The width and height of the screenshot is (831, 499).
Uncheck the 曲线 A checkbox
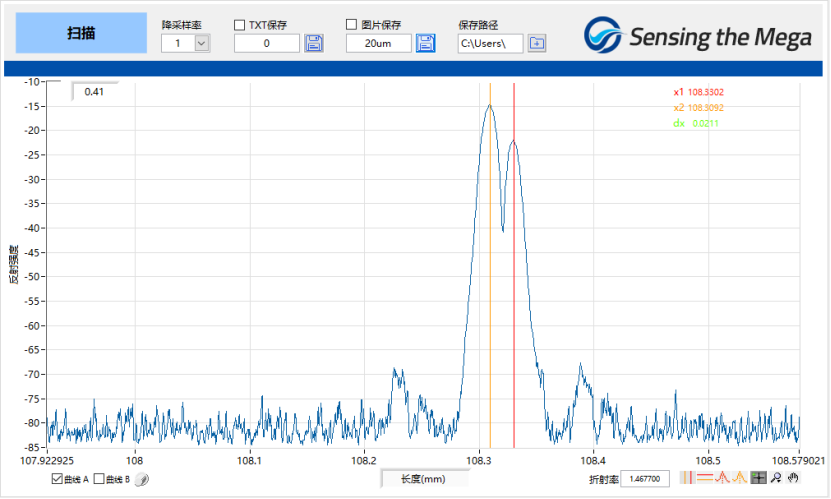click(x=57, y=479)
